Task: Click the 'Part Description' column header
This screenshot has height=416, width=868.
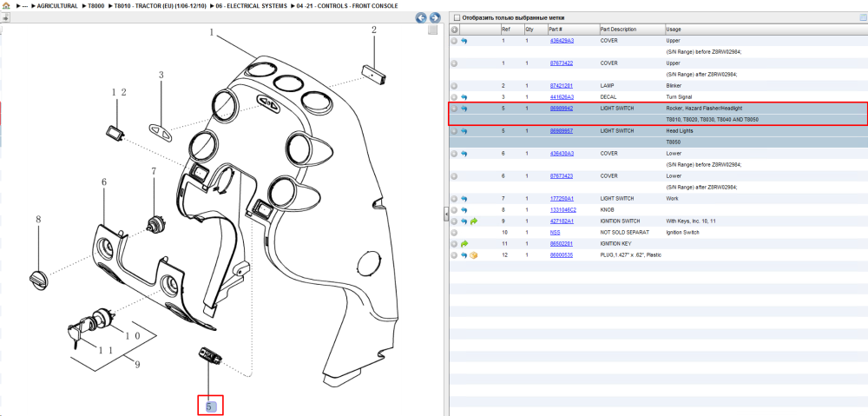Action: 632,30
